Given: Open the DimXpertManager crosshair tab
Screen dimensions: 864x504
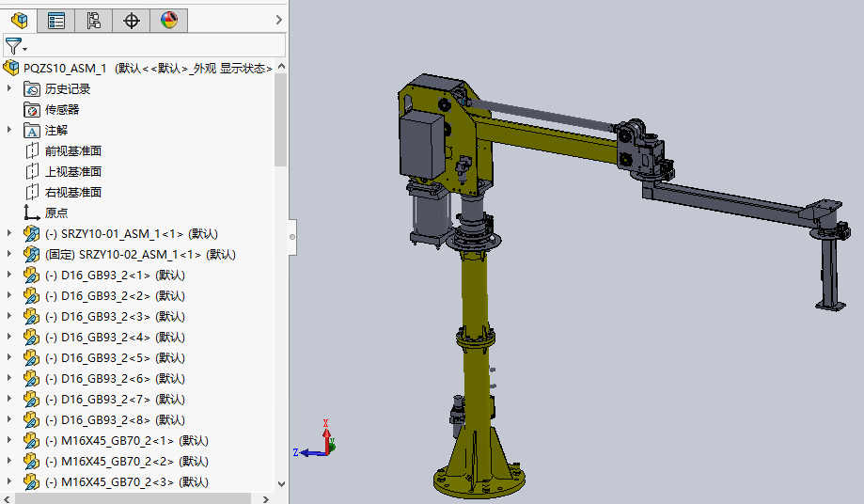Looking at the screenshot, I should [131, 21].
